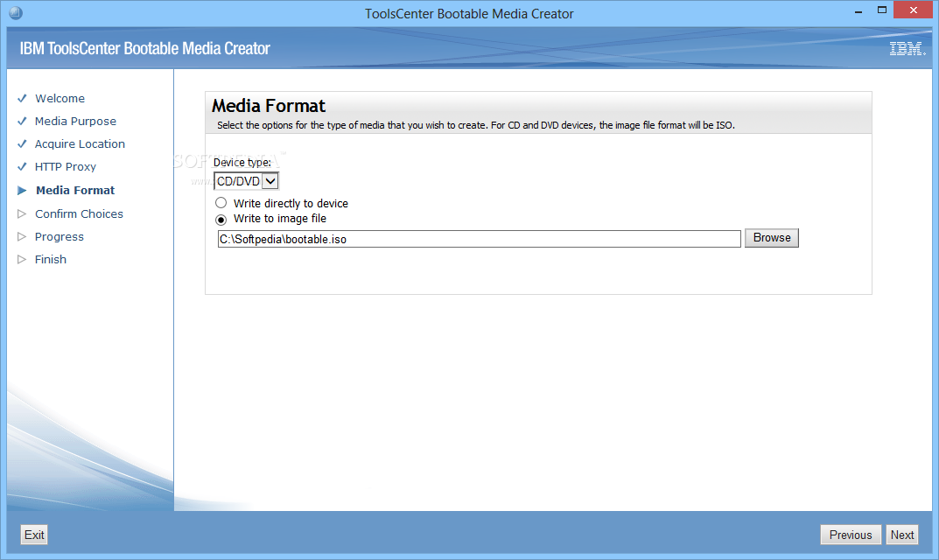Go to the Confirm Choices step

pos(79,213)
